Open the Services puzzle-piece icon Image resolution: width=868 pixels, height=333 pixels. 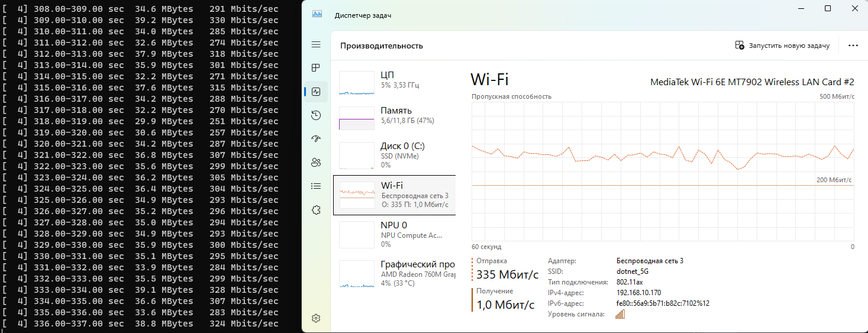[316, 210]
